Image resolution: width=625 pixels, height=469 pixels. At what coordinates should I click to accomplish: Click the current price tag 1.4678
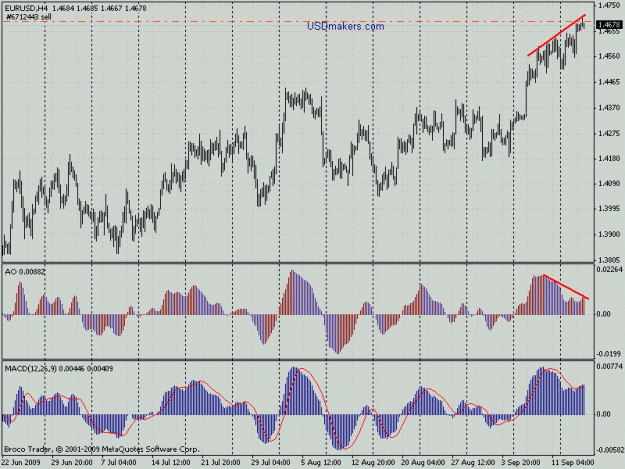click(x=609, y=25)
